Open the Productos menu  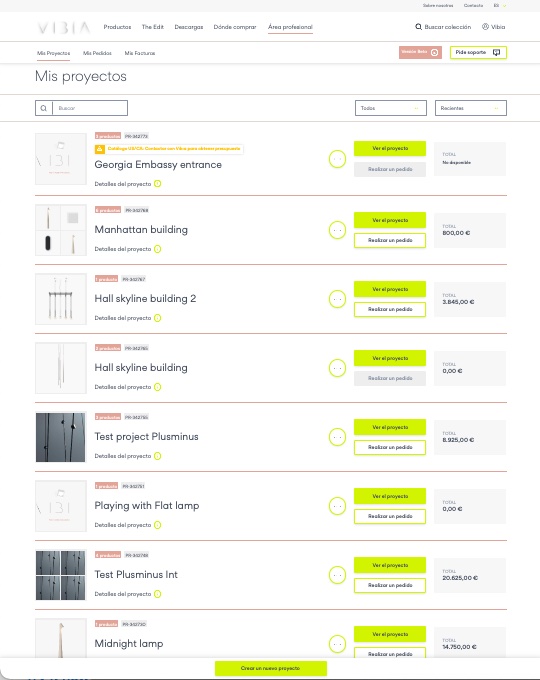(117, 27)
